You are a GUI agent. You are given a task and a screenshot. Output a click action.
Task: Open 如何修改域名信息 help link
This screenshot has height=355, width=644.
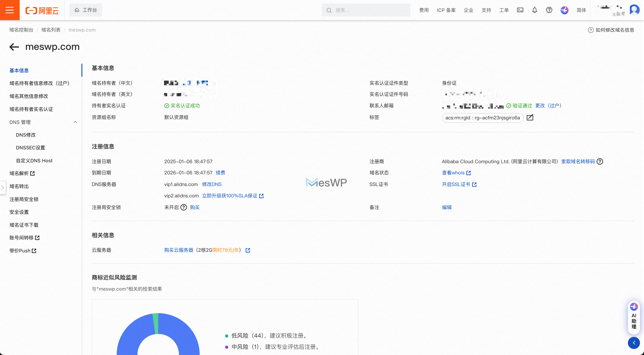[611, 30]
